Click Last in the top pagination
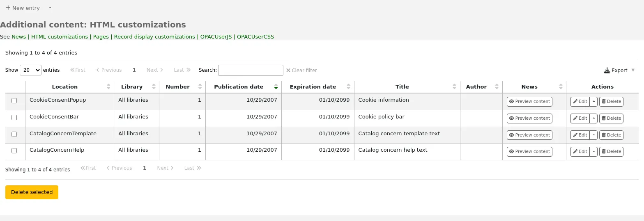Screen dimensions: 644x221 click(x=182, y=70)
